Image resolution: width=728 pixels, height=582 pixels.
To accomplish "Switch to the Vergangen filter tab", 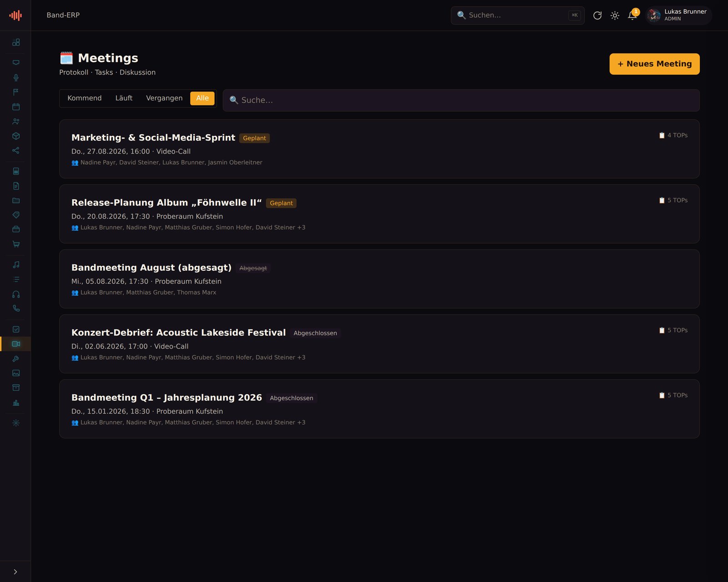I will tap(164, 98).
